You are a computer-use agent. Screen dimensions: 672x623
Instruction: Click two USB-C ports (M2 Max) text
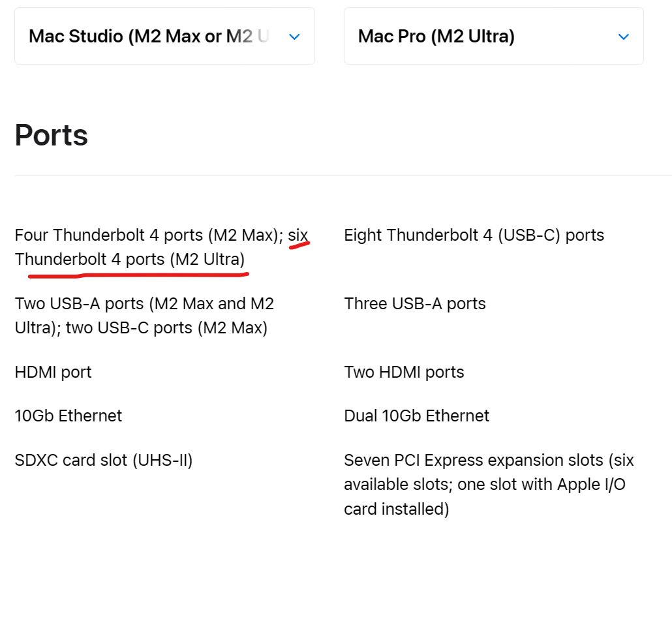pos(167,327)
